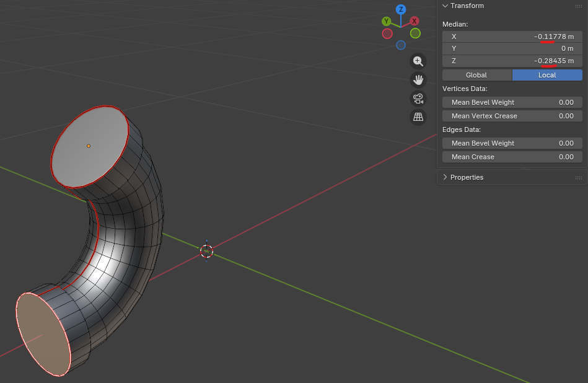Click the Zoom magnifier icon in viewport
This screenshot has height=383, width=588.
[x=418, y=61]
